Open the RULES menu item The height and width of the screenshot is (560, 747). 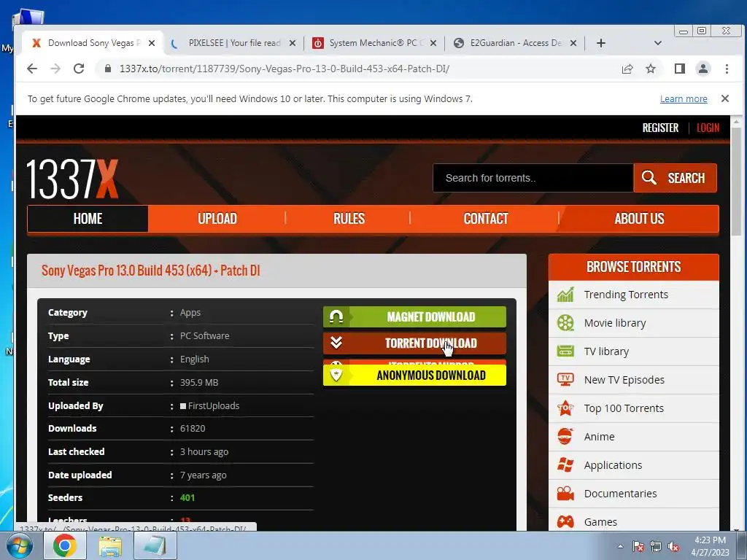click(349, 219)
